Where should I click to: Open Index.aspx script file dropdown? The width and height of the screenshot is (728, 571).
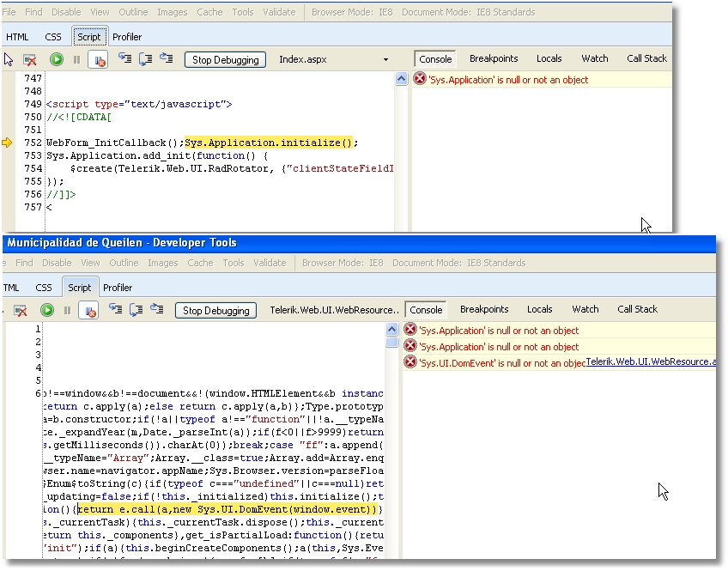[x=334, y=59]
